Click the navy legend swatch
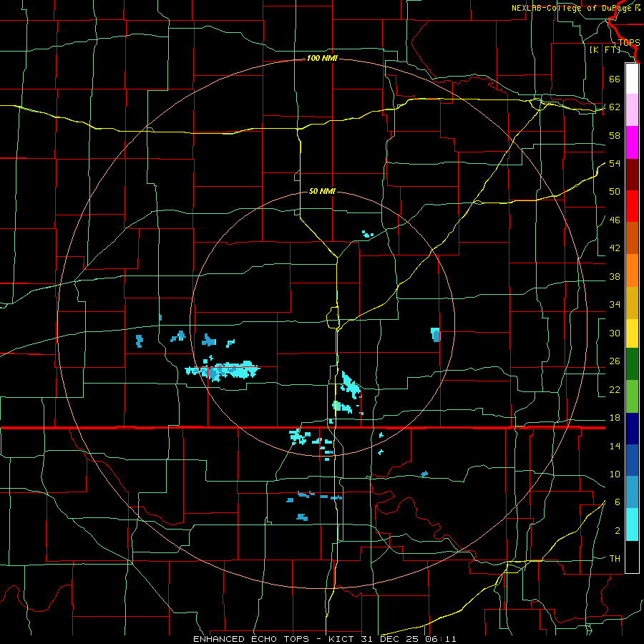Screen dimensions: 644x644 point(632,429)
